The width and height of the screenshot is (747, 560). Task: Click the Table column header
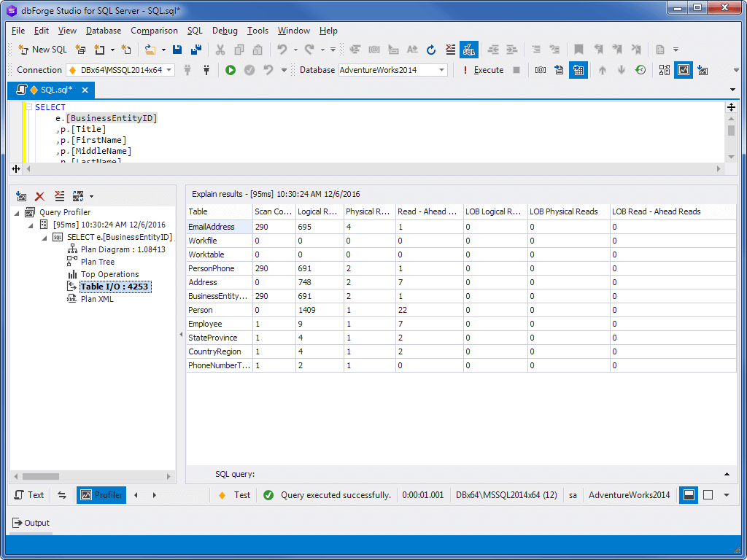click(x=220, y=212)
